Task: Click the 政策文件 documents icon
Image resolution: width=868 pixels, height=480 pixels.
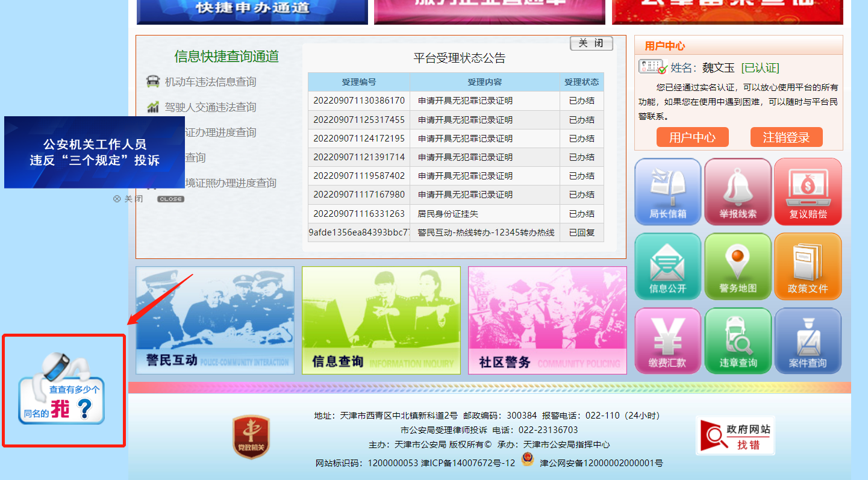Action: (x=808, y=266)
